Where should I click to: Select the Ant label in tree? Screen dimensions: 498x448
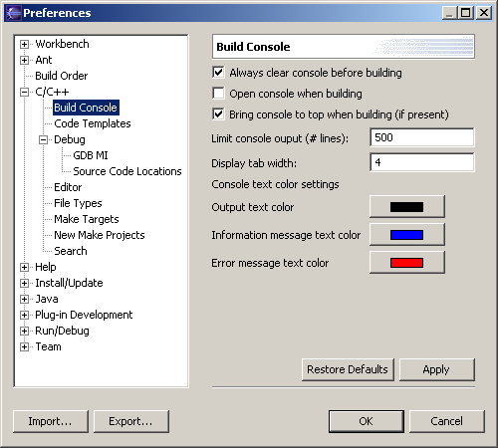44,60
